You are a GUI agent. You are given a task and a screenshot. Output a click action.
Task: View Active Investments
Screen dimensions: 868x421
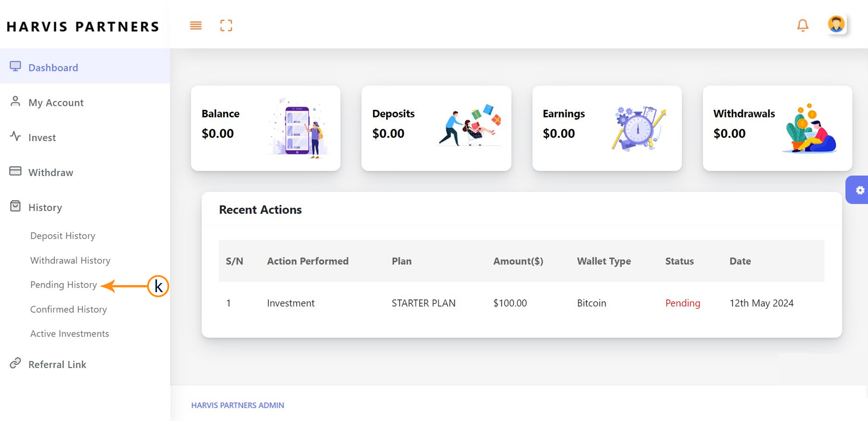pyautogui.click(x=70, y=333)
